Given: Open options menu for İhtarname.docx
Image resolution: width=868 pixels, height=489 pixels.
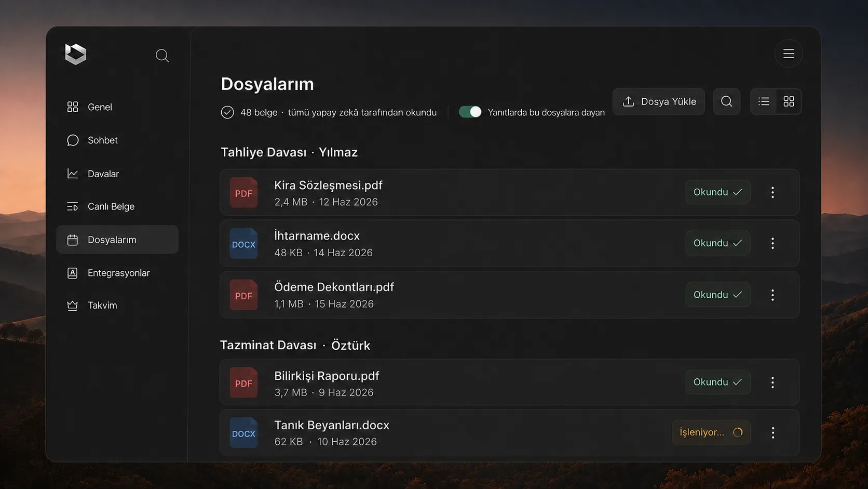Looking at the screenshot, I should point(772,243).
